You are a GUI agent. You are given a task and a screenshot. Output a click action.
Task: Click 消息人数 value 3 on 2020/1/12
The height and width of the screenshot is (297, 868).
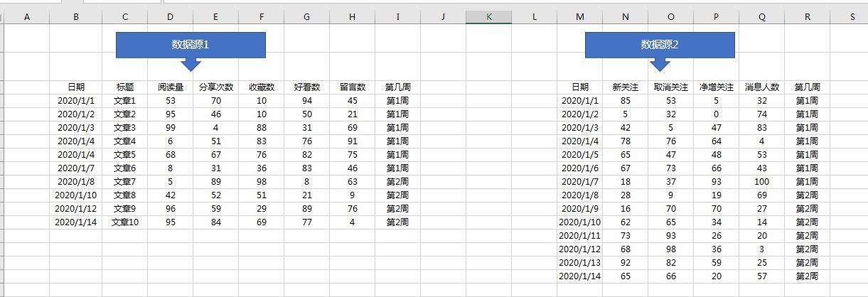click(x=761, y=249)
